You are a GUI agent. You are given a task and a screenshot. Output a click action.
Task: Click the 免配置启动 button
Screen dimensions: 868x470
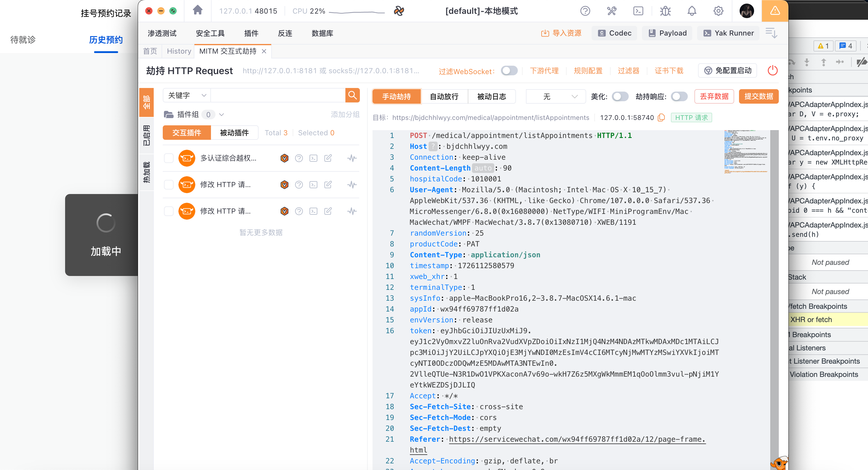click(728, 70)
